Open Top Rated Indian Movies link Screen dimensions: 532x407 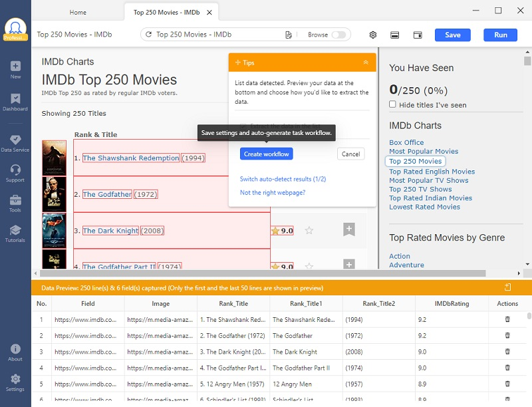tap(430, 198)
